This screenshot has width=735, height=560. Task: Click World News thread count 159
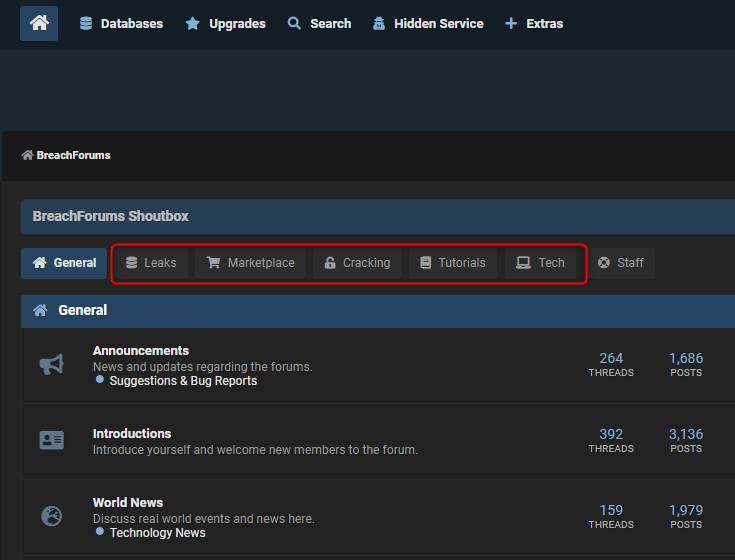pos(611,510)
